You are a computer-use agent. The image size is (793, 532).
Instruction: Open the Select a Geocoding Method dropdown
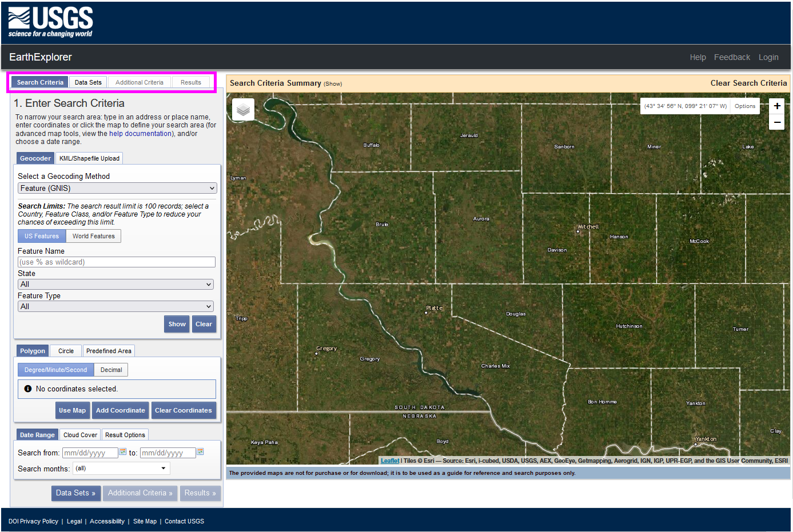tap(117, 188)
